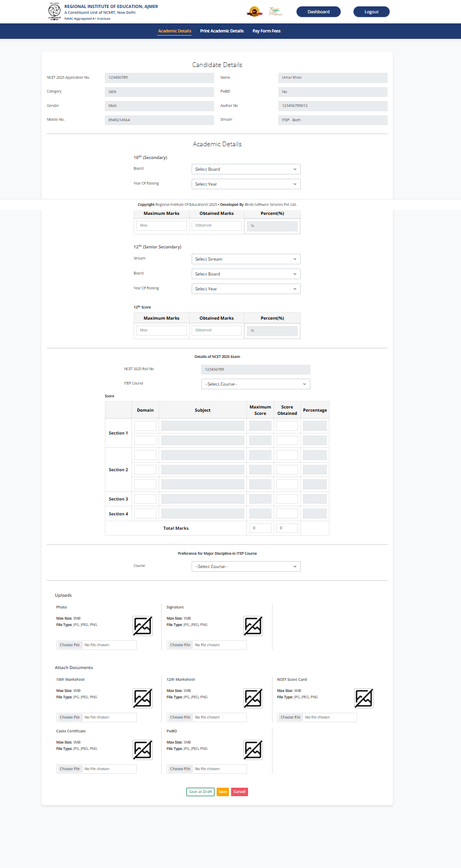Click the RIE Ajmer institute logo
This screenshot has height=868, width=461.
tap(54, 11)
